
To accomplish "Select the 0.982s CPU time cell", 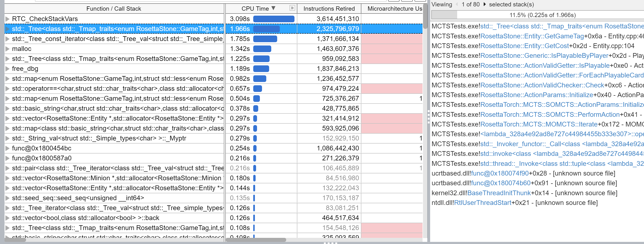I will tap(261, 78).
